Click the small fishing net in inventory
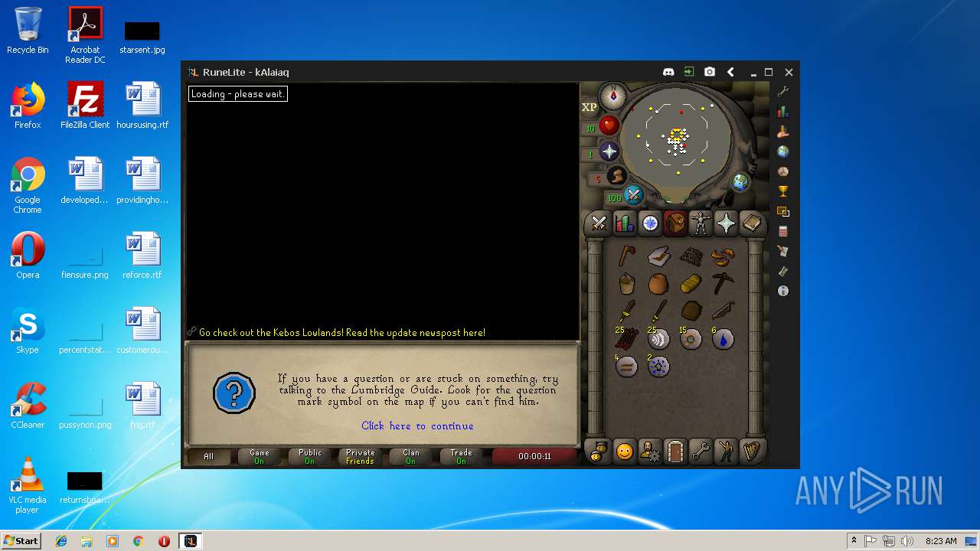 691,256
